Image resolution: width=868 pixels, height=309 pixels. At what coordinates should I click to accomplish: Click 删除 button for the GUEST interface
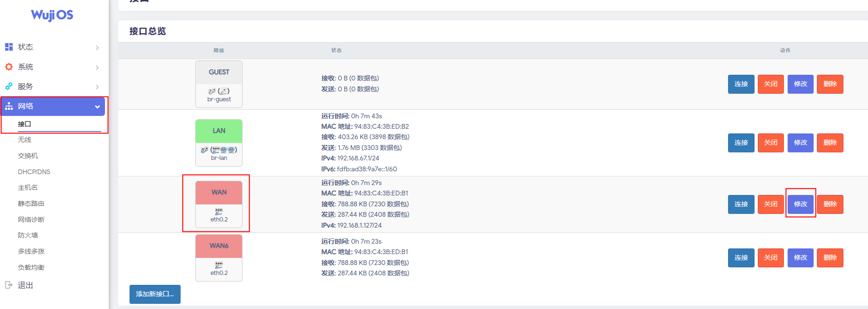click(x=830, y=84)
